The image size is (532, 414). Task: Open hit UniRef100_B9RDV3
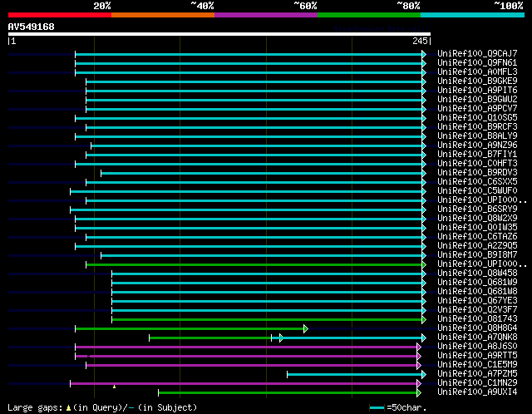477,172
